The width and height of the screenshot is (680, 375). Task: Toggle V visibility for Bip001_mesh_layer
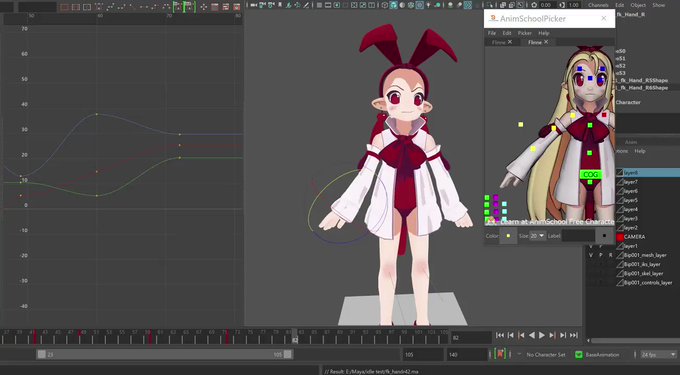[590, 255]
